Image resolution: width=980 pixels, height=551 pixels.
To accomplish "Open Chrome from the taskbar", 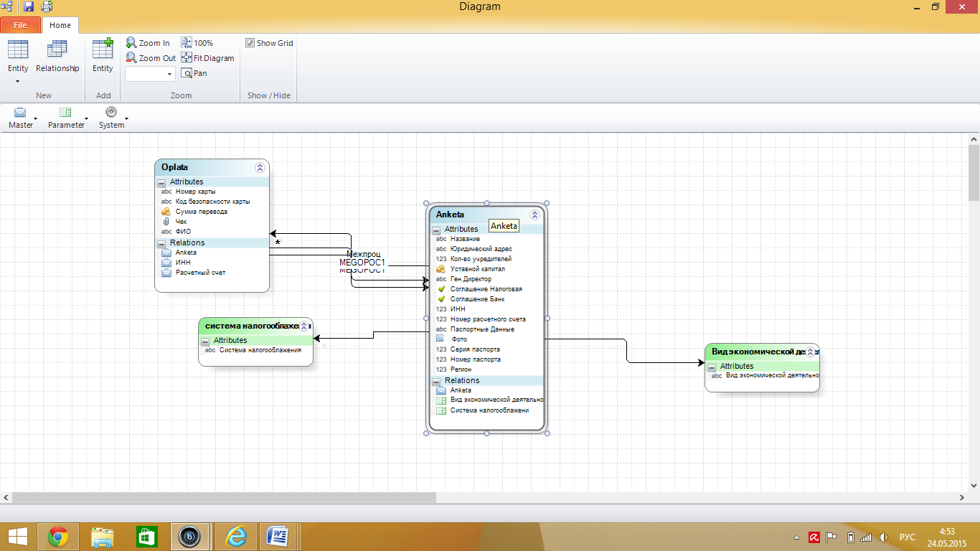I will (58, 536).
